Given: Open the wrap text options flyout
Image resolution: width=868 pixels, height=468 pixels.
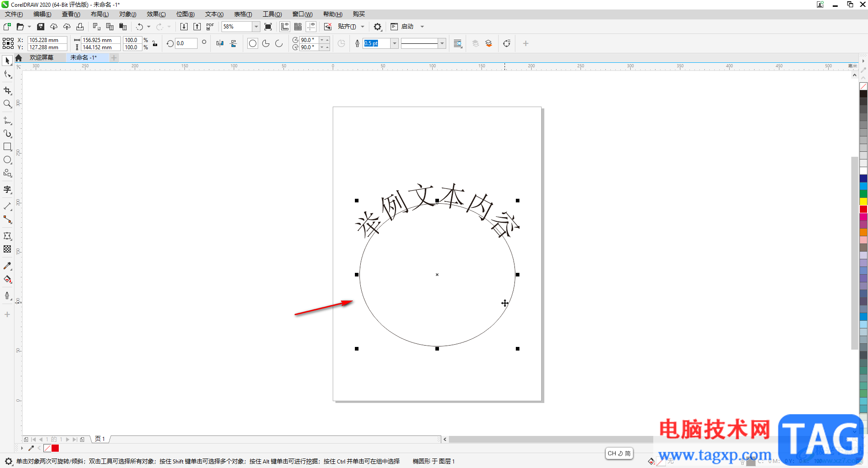Looking at the screenshot, I should 458,43.
